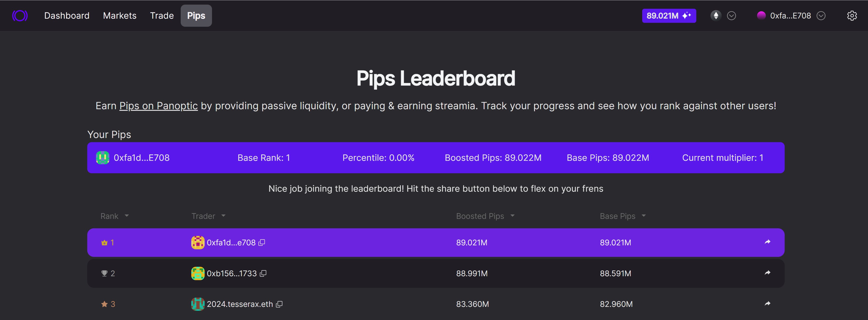Open the settings gear icon
This screenshot has width=868, height=320.
tap(852, 15)
